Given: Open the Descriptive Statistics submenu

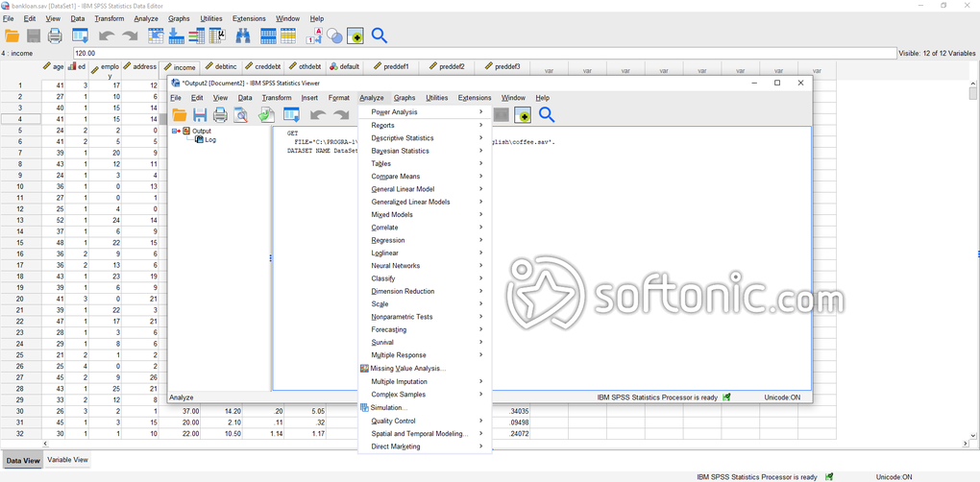Looking at the screenshot, I should tap(427, 138).
